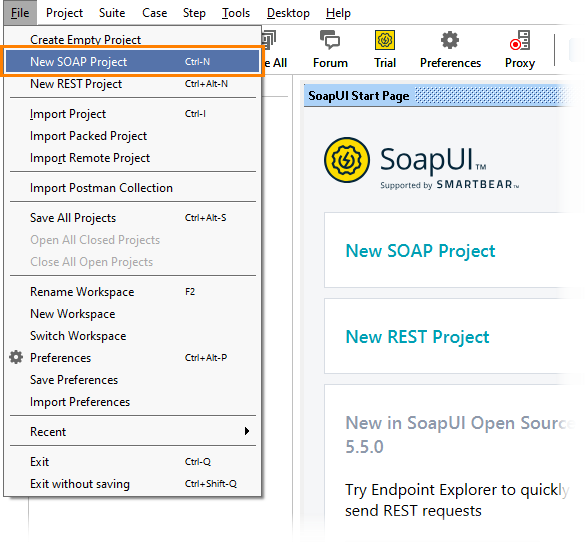Select New REST Project menu entry
Viewport: 586px width, 543px height.
(x=133, y=84)
